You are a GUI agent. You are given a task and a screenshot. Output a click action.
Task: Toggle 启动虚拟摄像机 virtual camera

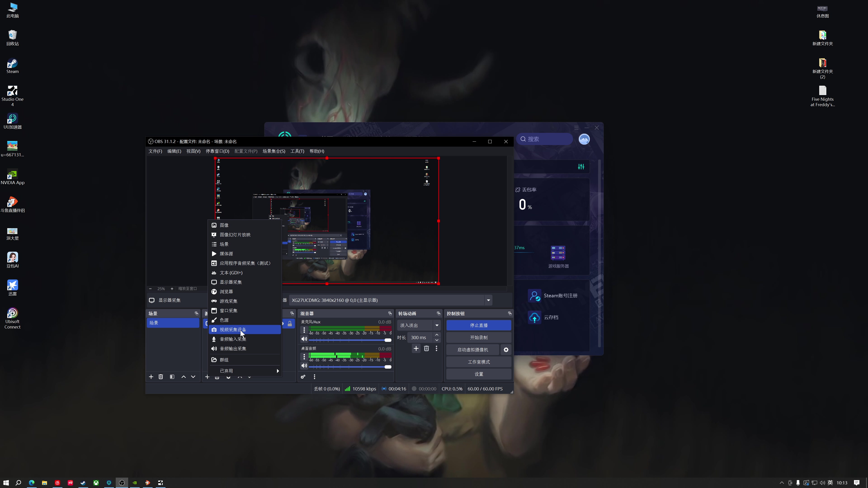(473, 350)
